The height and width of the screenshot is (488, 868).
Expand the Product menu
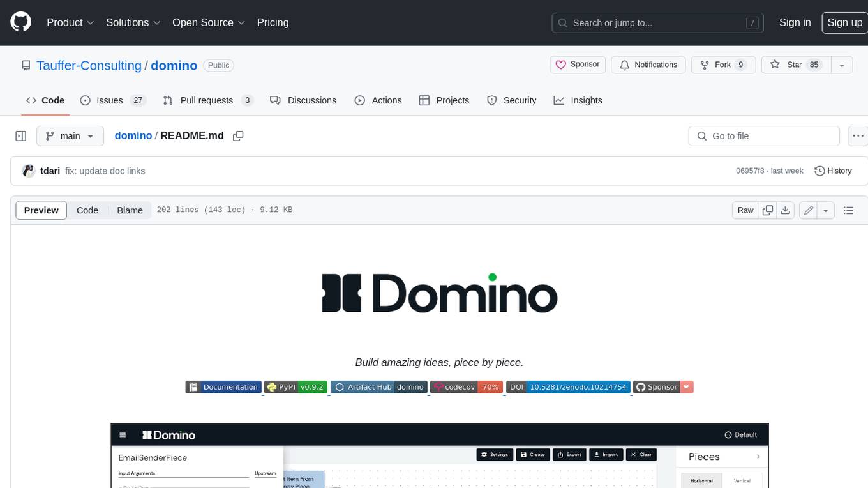[x=70, y=22]
